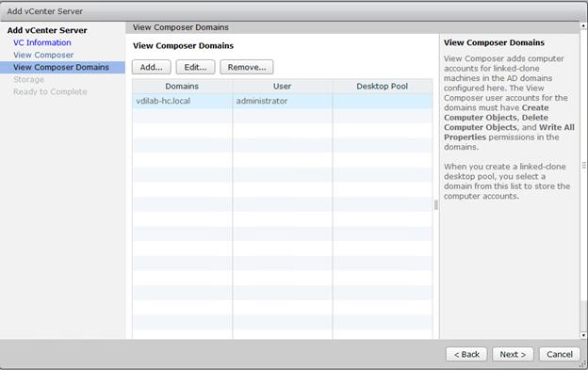Click the View Composer Domains help heading
This screenshot has width=588, height=370.
point(494,42)
